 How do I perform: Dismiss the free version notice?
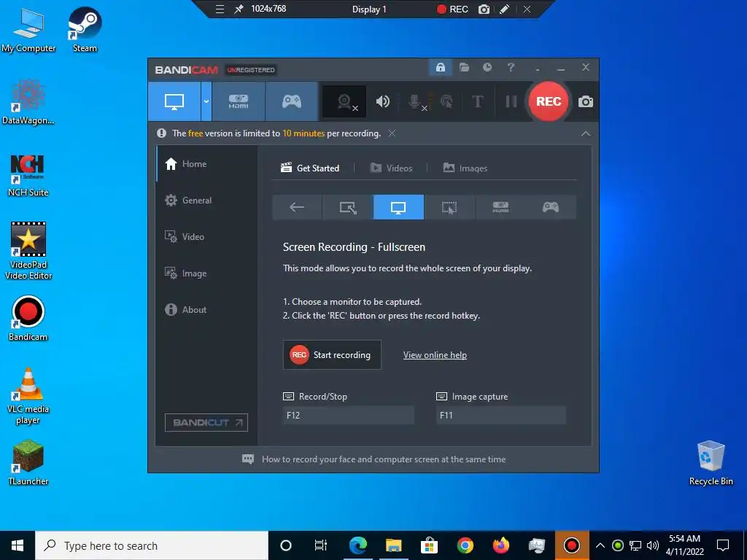(x=392, y=133)
